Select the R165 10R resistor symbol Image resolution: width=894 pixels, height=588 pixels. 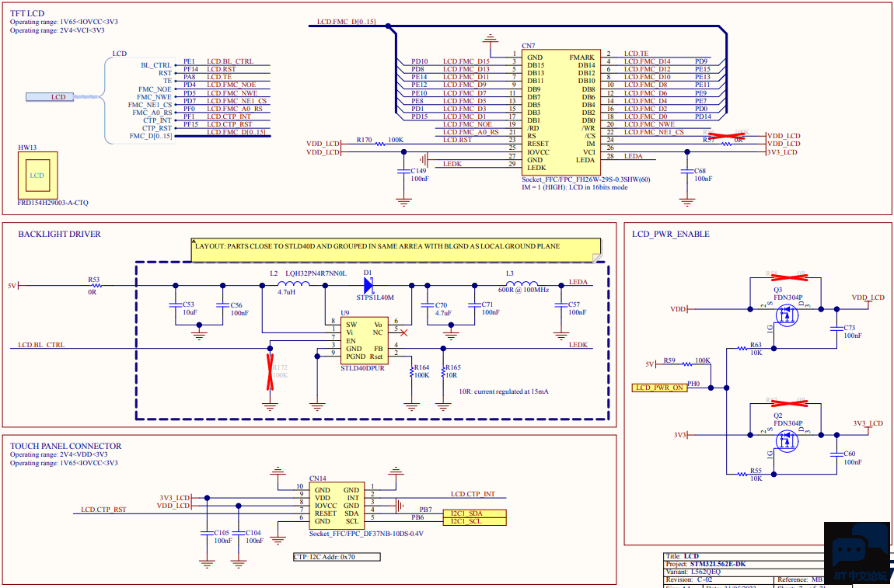[443, 371]
